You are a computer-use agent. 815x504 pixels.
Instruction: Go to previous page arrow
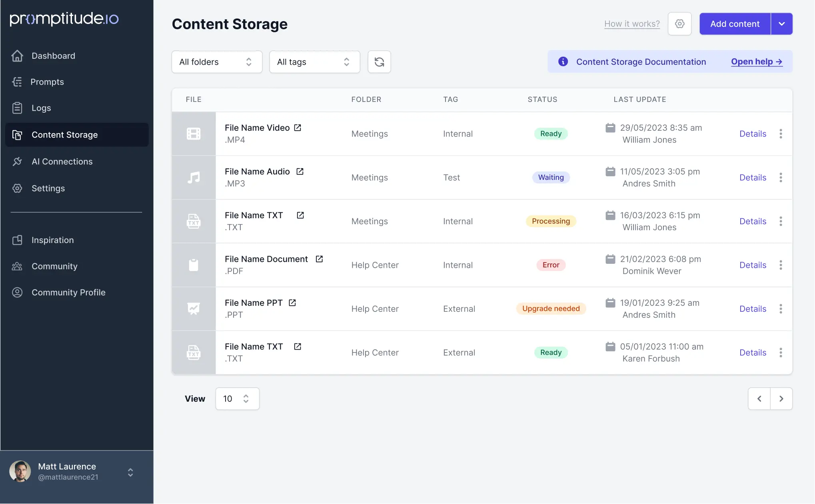pos(759,398)
